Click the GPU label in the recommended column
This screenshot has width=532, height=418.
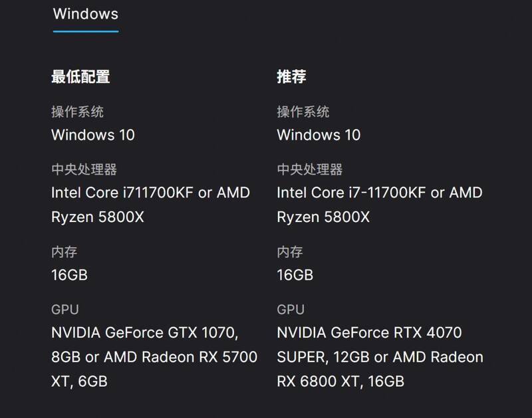point(289,309)
